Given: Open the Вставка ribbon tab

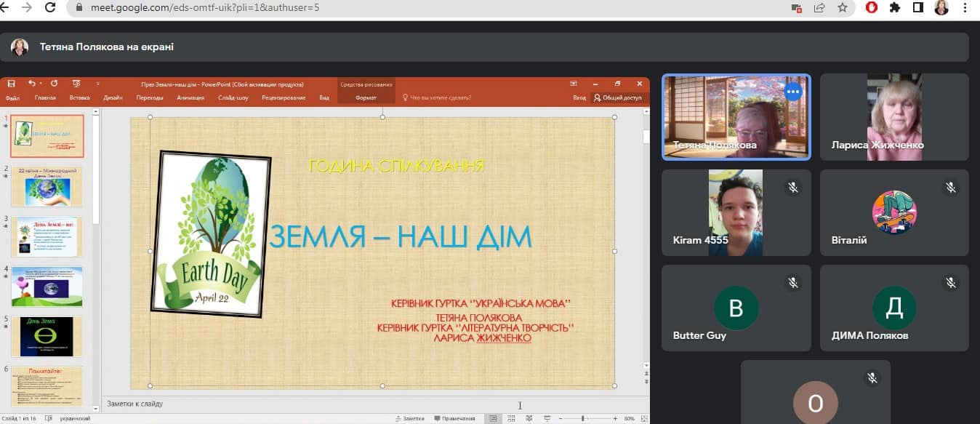Looking at the screenshot, I should pos(79,97).
